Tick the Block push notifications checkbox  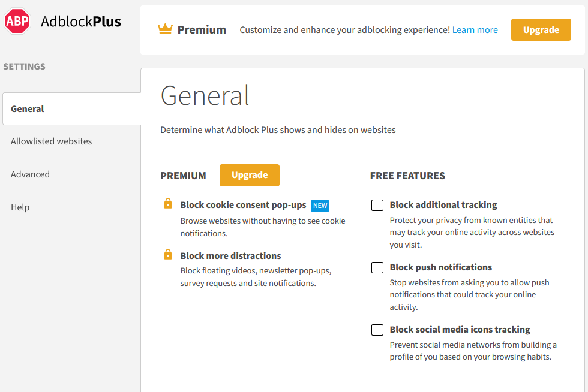coord(377,268)
